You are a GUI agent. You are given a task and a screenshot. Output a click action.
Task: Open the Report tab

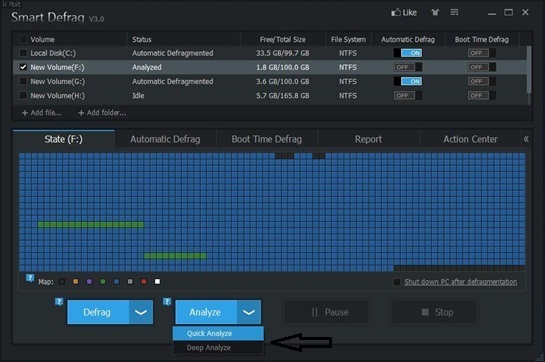(x=368, y=139)
